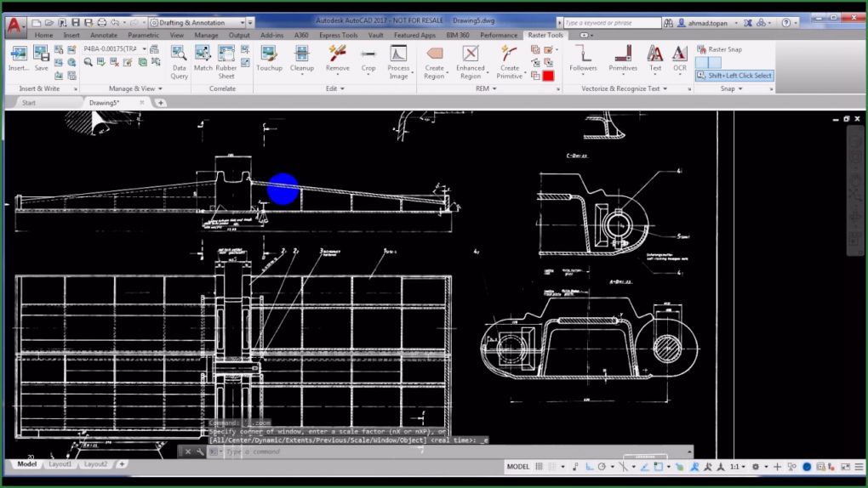868x488 pixels.
Task: Expand the Vectorize & Recognize Text panel
Action: click(x=625, y=88)
